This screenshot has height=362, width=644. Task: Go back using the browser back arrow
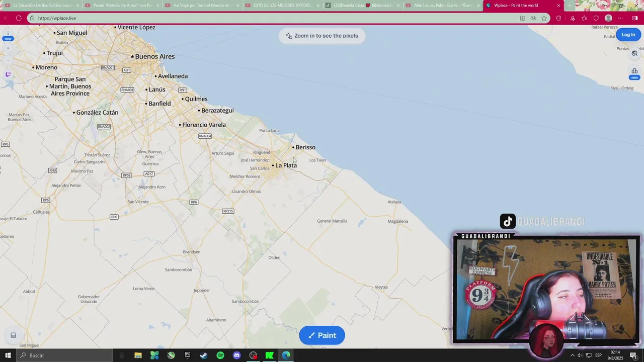click(7, 18)
